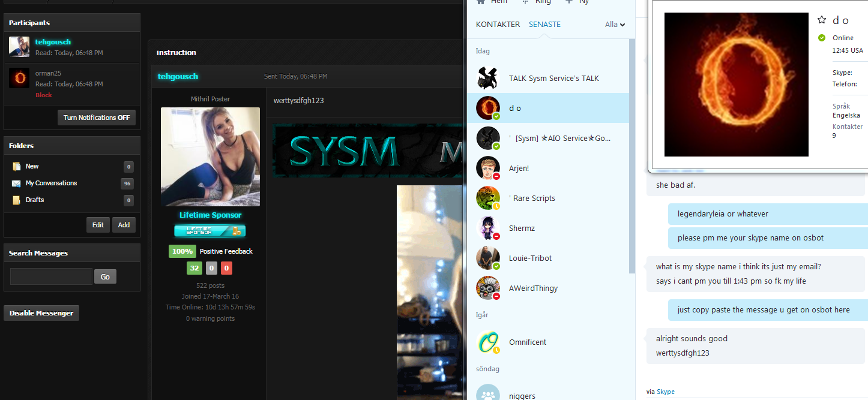Click the 'just copy paste the message' chat bubble
868x400 pixels.
(x=768, y=309)
